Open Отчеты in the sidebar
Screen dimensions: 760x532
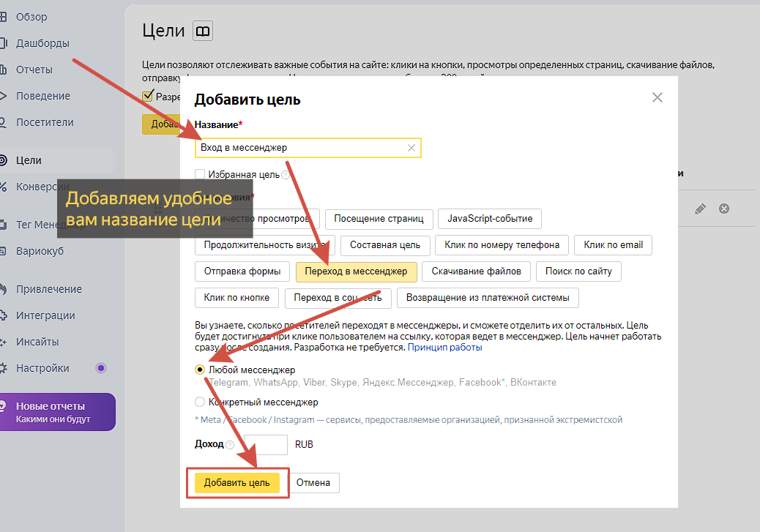coord(34,70)
